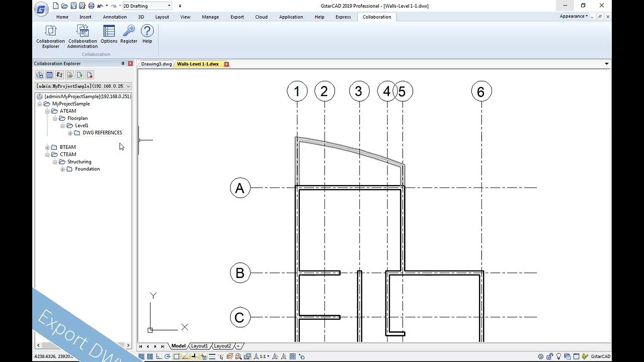Toggle object snap square icon in status bar
This screenshot has height=362, width=644.
177,356
